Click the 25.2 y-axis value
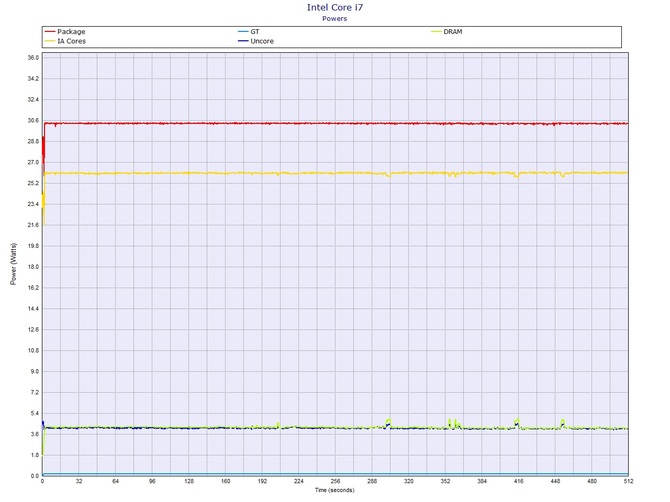Screen dimensions: 670x502 coord(33,183)
